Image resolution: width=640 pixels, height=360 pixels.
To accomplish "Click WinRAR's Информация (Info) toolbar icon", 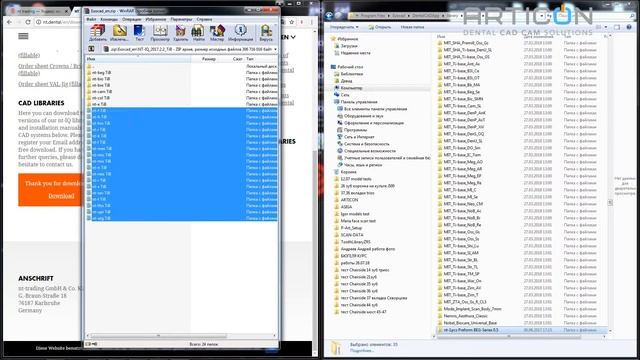I will [240, 33].
